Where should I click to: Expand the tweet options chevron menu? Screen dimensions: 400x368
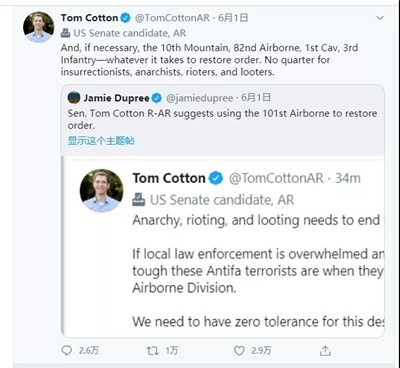pos(380,18)
